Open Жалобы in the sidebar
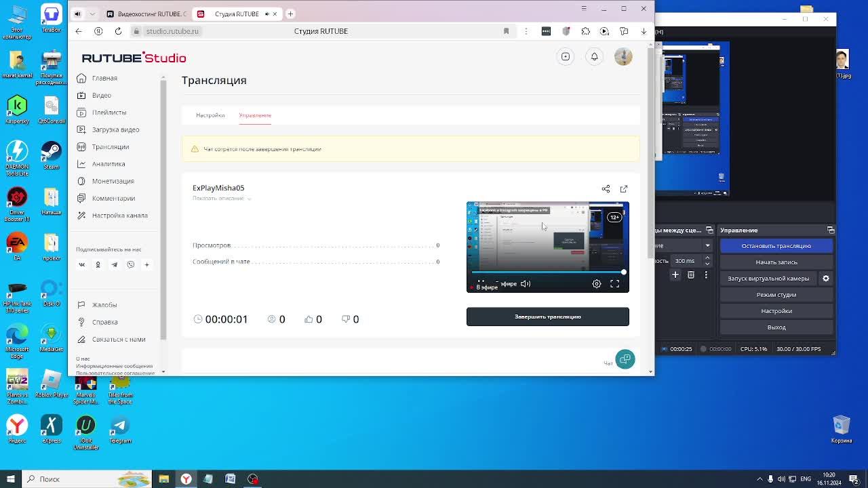The image size is (868, 488). click(104, 305)
